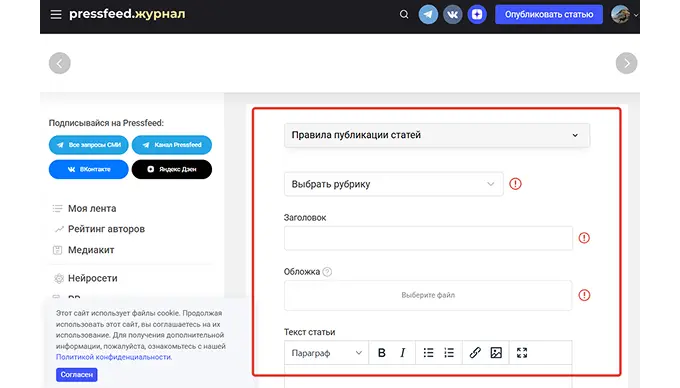The image size is (680, 388).
Task: Open Медиакит in sidebar
Action: point(91,250)
